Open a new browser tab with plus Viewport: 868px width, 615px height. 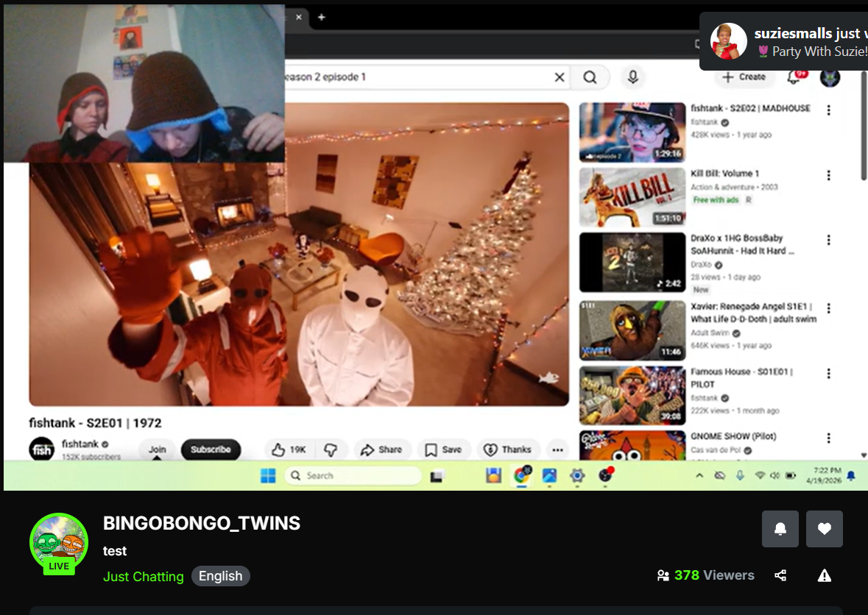click(321, 17)
